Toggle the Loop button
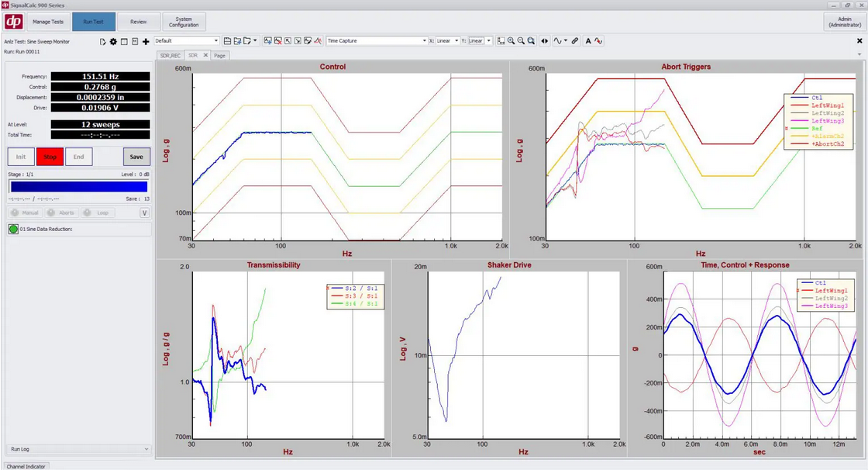Viewport: 868px width, 470px height. coord(98,213)
